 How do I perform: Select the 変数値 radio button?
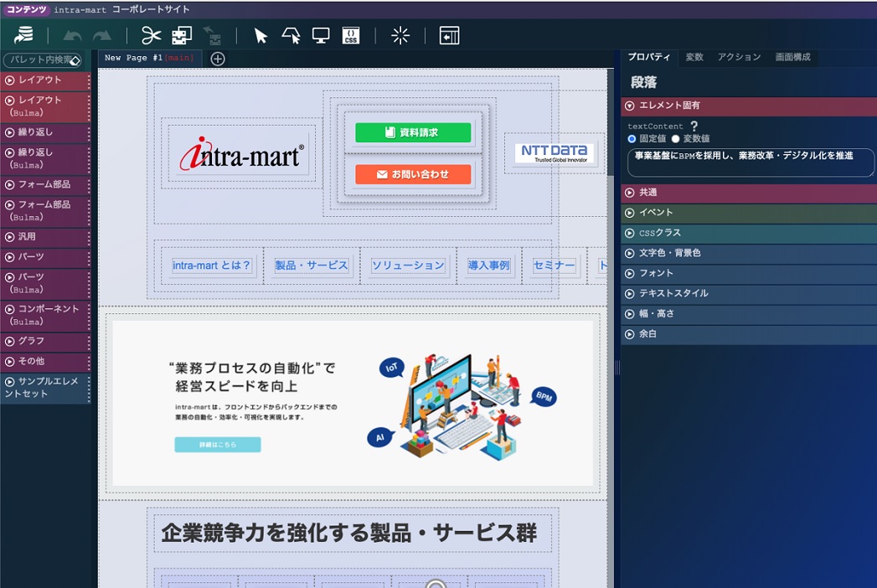675,138
